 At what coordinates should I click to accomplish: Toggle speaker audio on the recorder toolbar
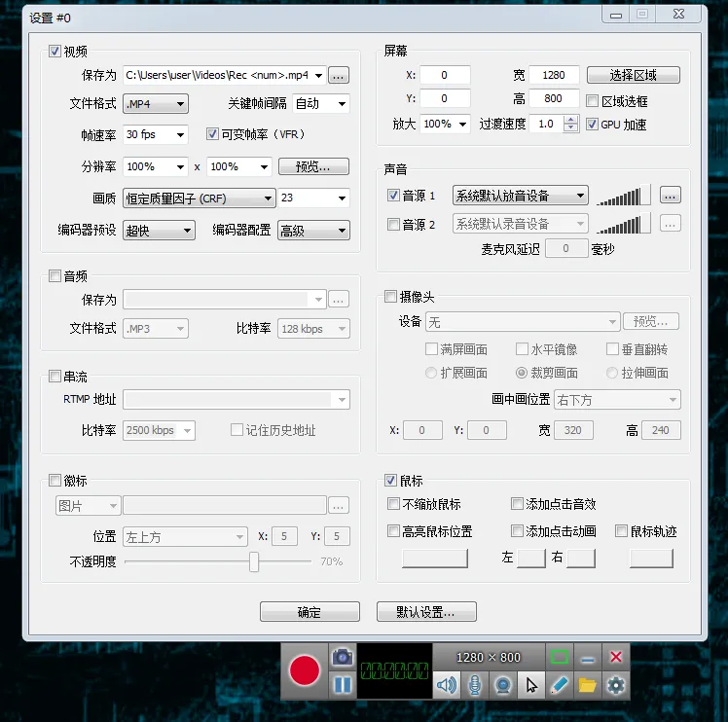click(x=446, y=685)
